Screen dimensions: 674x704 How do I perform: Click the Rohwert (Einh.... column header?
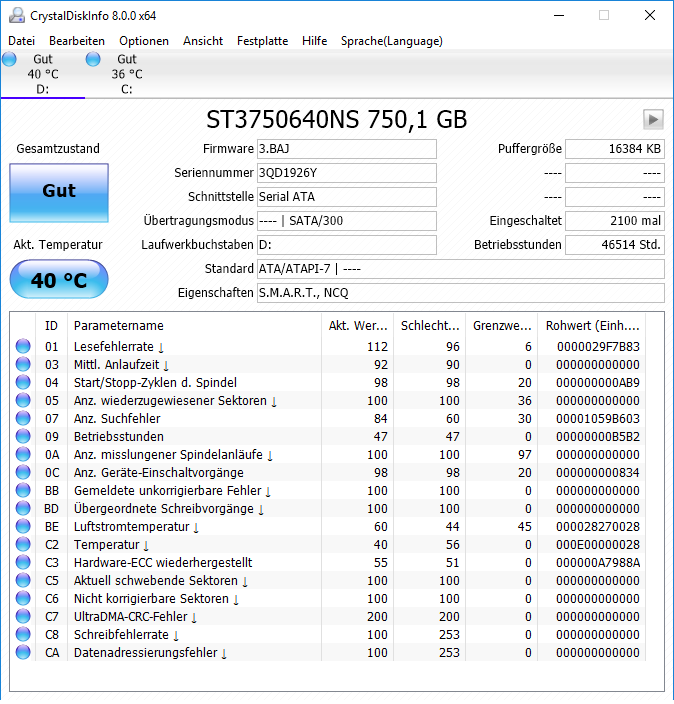tap(592, 326)
